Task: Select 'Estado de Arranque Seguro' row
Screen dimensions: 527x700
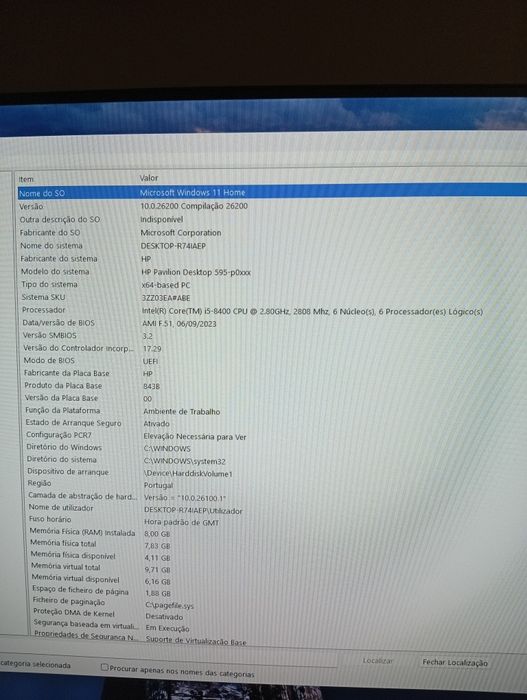Action: click(73, 423)
